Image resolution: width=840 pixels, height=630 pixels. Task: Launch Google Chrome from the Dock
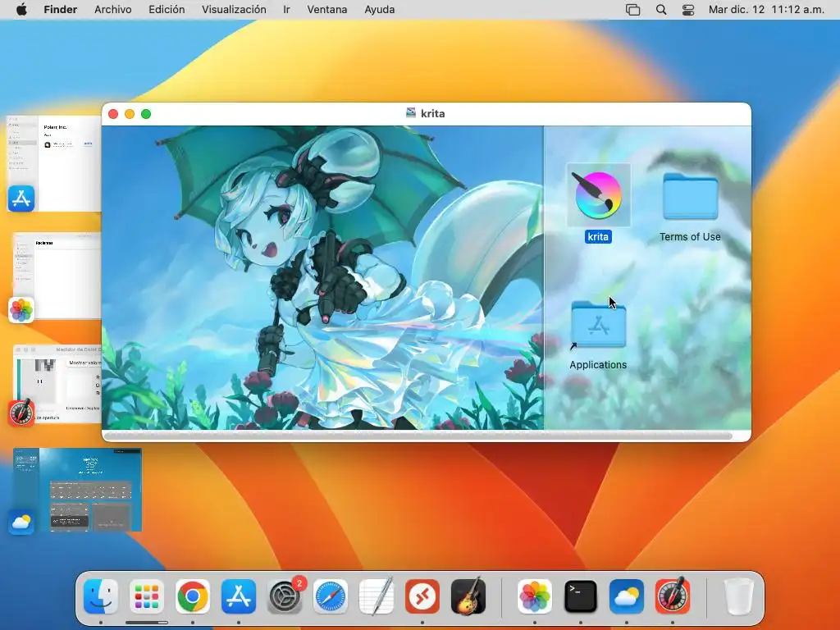point(193,596)
